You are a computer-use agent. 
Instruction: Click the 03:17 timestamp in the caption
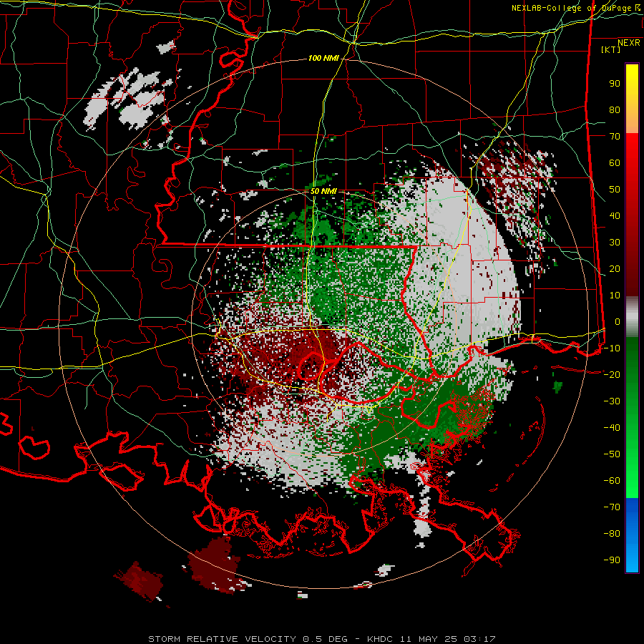click(479, 639)
